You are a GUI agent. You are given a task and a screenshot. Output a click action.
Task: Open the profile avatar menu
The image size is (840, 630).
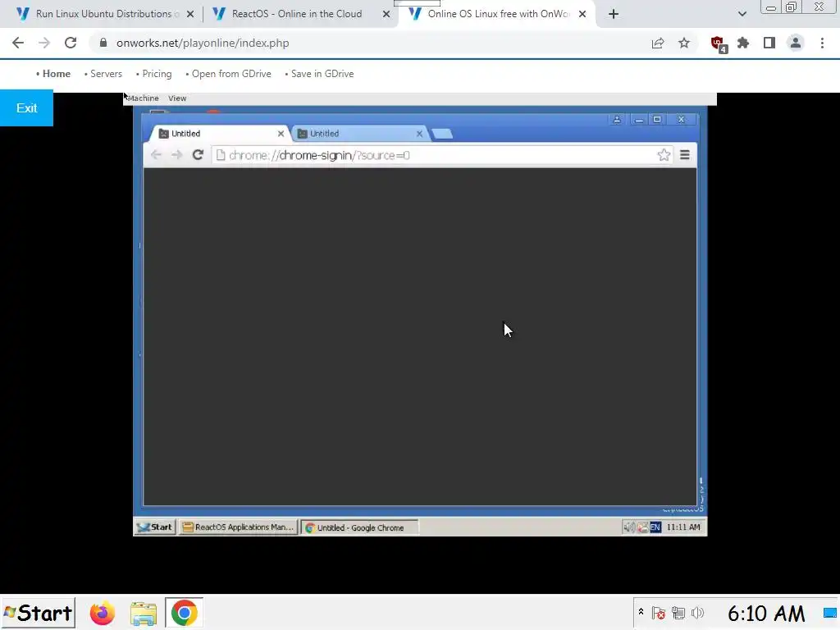[796, 43]
